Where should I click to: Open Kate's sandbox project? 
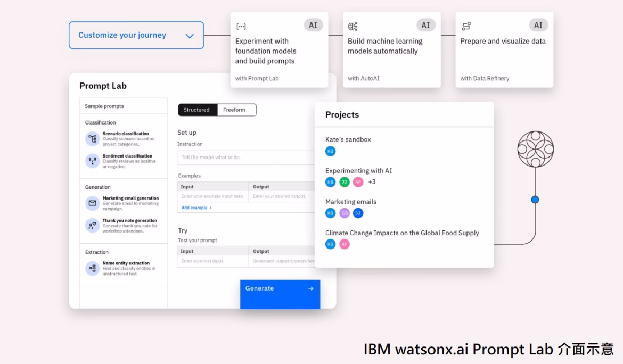[x=348, y=139]
